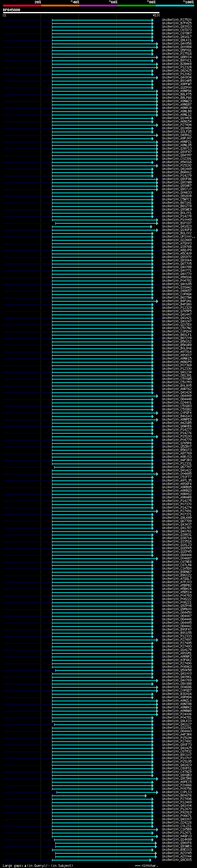Click the UniRef100_A5ASG6 entry
This screenshot has width=197, height=868.
[177, 162]
